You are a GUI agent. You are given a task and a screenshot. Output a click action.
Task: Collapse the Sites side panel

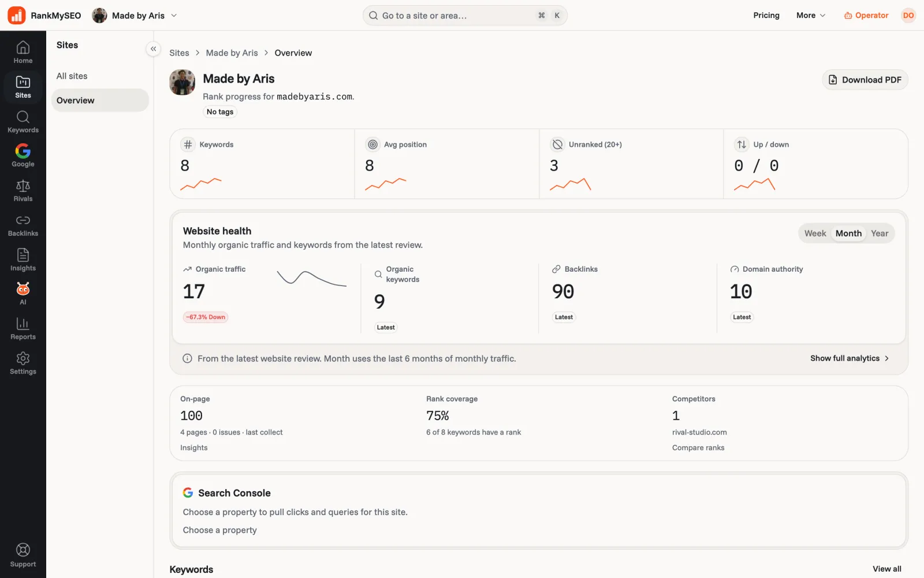coord(153,49)
